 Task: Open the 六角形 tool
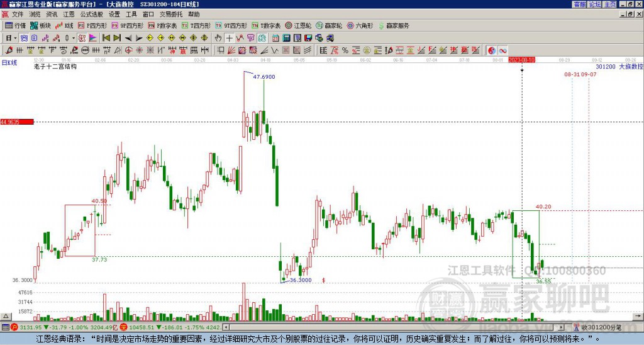(360, 25)
